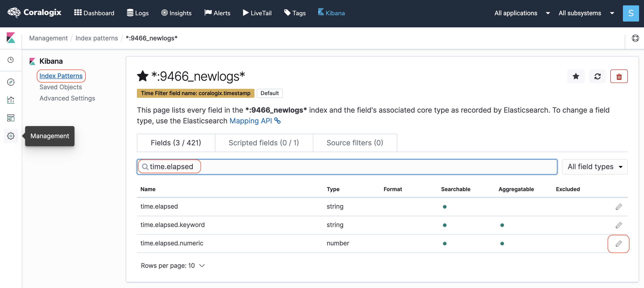The height and width of the screenshot is (288, 644).
Task: Click the time.elapsed.keyword field name
Action: (173, 225)
